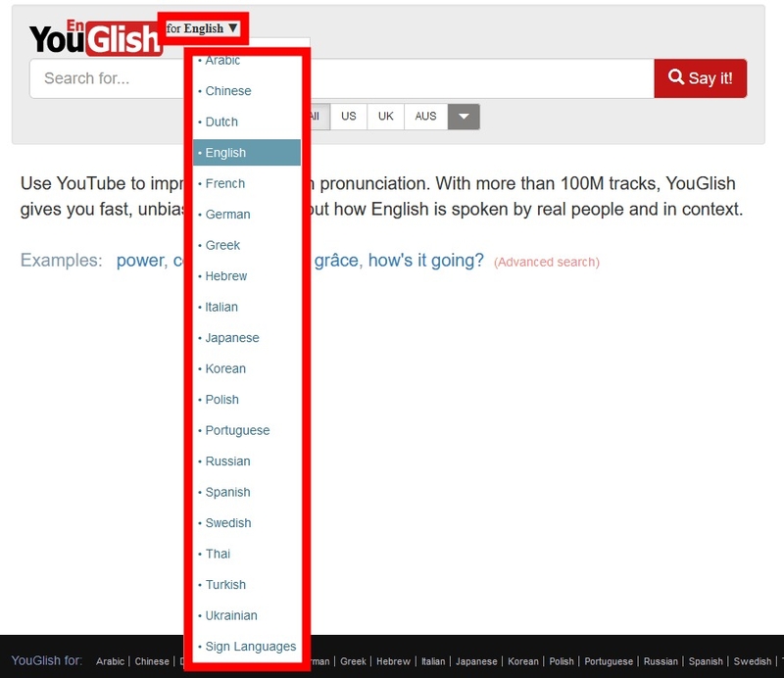Click inside the 'Search for...' input field

108,78
